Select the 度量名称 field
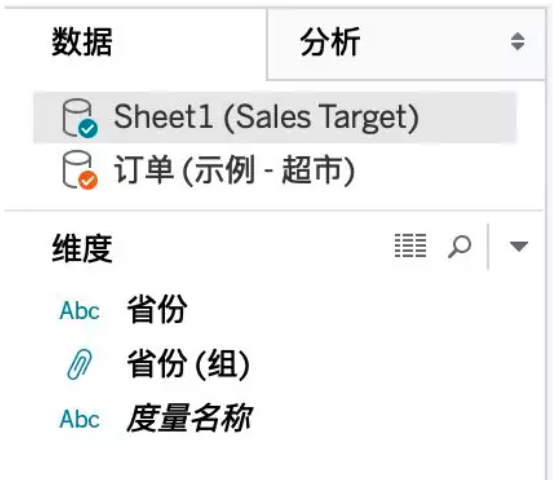 coord(189,418)
